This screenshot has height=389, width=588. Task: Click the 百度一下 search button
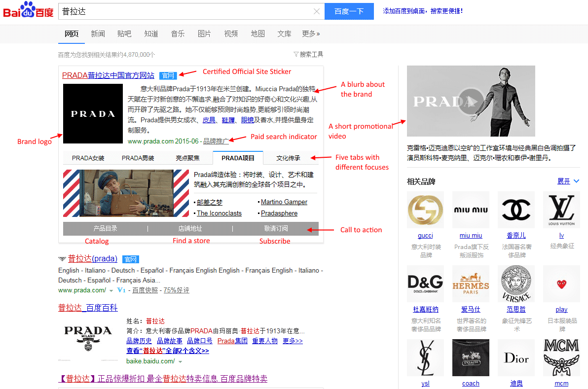(349, 11)
